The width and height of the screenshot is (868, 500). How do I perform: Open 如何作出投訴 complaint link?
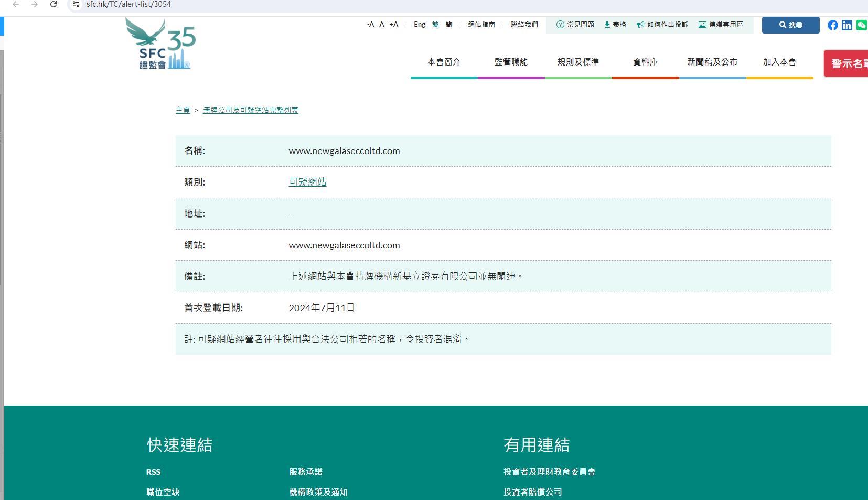coord(662,25)
